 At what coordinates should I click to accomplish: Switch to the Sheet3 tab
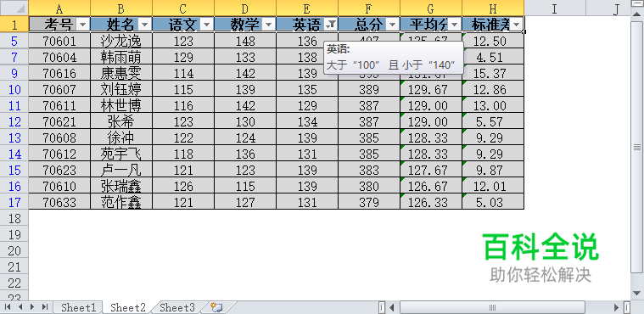[x=177, y=307]
